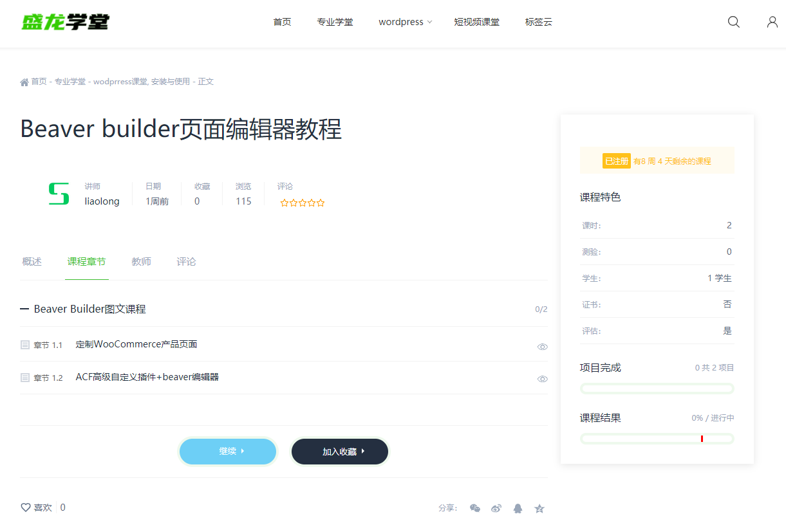Click 首页 breadcrumb link
This screenshot has width=786, height=532.
tap(39, 82)
